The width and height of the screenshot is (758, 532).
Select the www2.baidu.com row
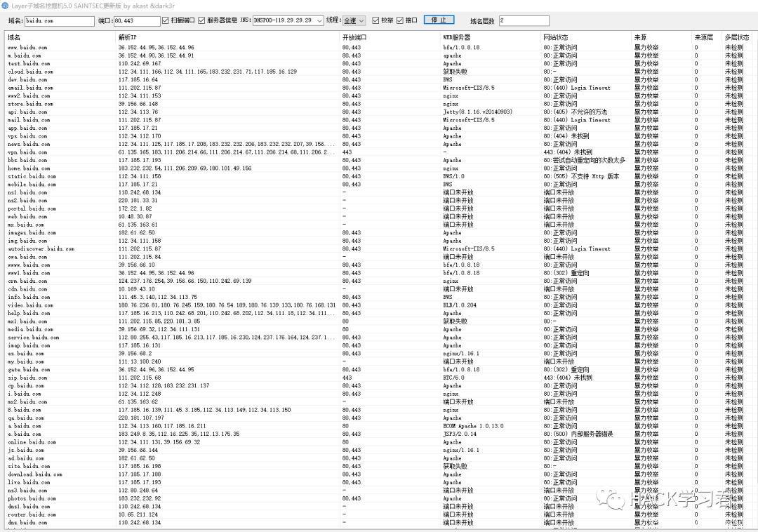(379, 95)
